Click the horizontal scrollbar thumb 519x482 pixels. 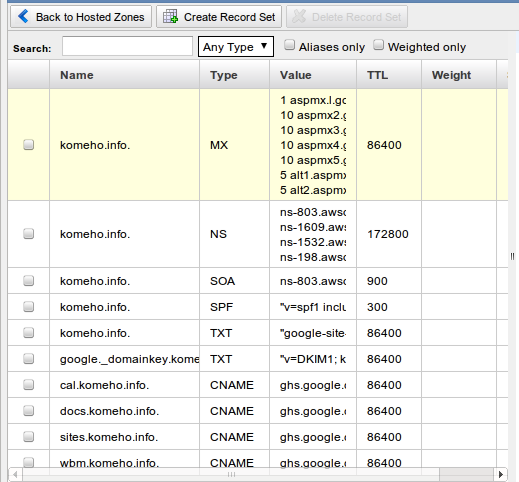[x=231, y=474]
